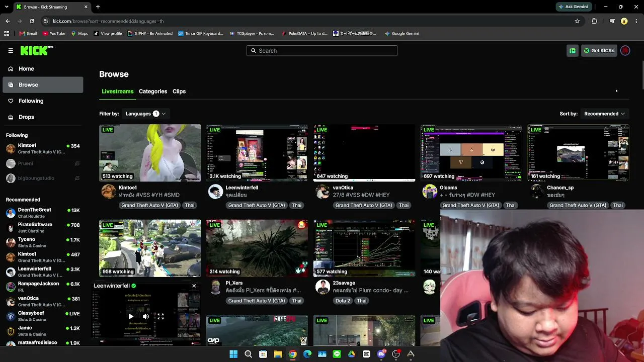Open the Windows Start menu
This screenshot has height=362, width=644.
233,354
